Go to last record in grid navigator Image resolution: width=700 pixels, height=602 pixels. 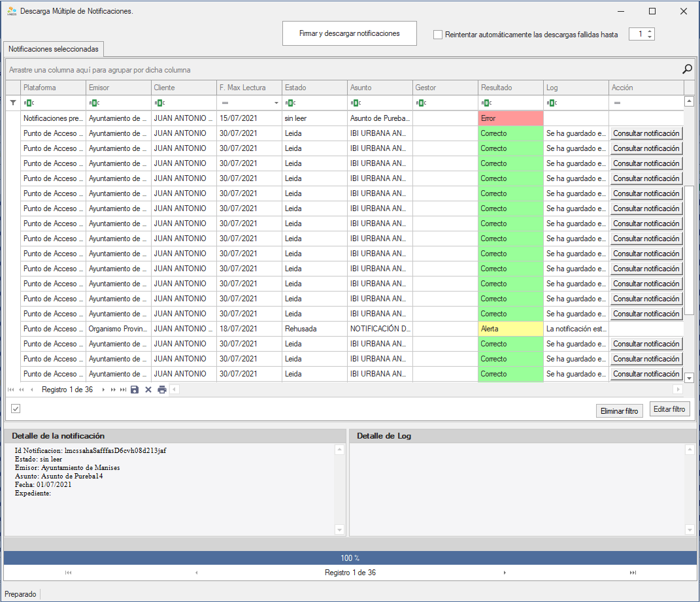[x=124, y=390]
